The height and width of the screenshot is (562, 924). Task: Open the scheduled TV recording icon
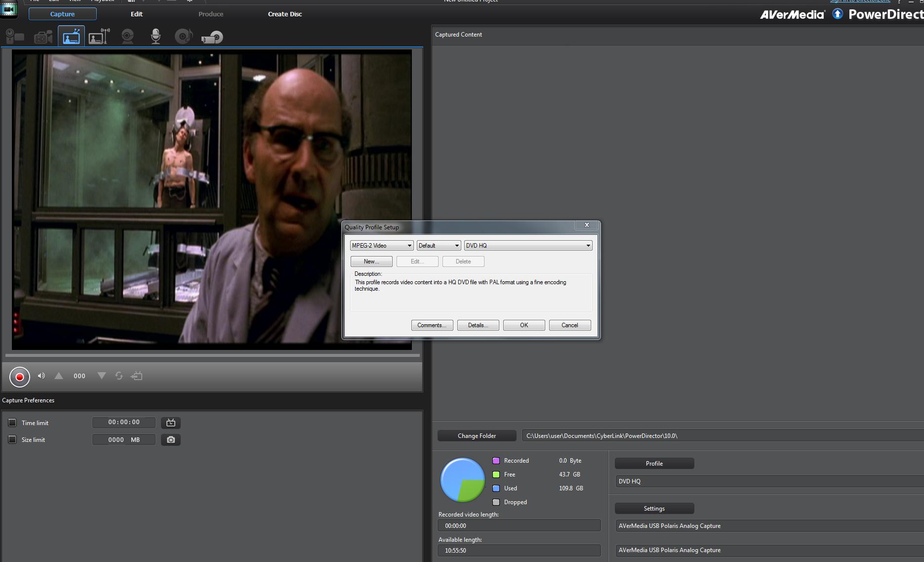[171, 423]
